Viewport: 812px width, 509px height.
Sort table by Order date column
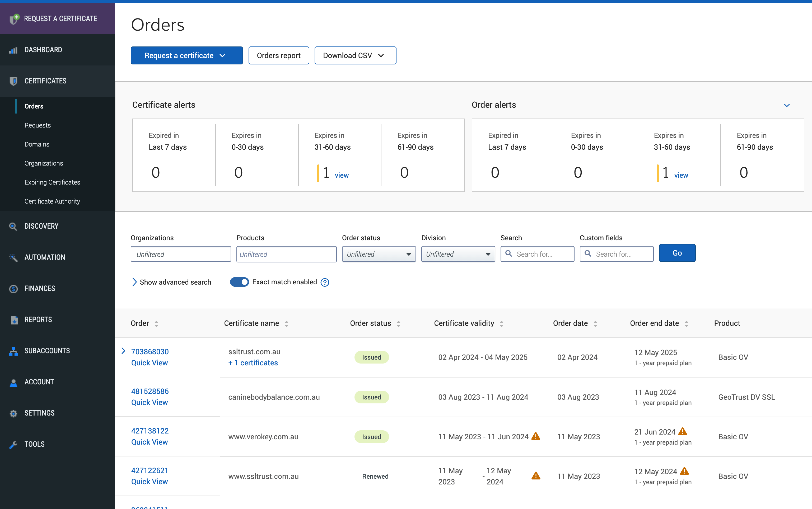click(595, 323)
